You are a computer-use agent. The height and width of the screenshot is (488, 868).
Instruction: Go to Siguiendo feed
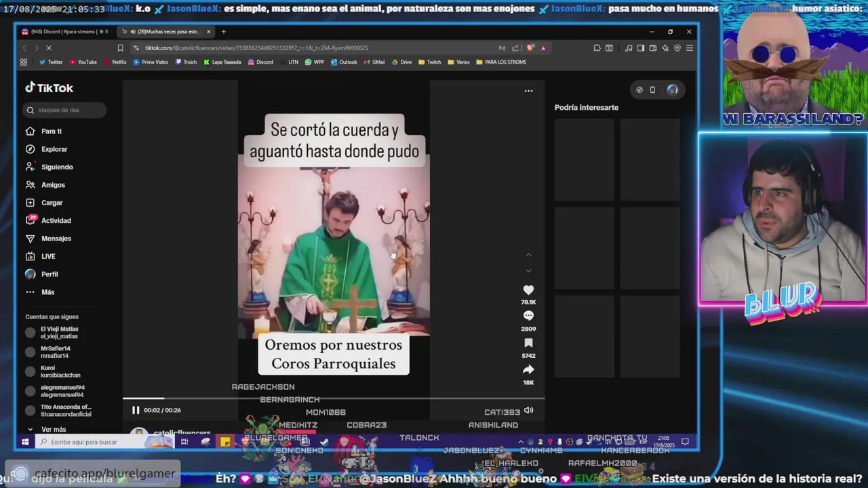click(x=50, y=167)
